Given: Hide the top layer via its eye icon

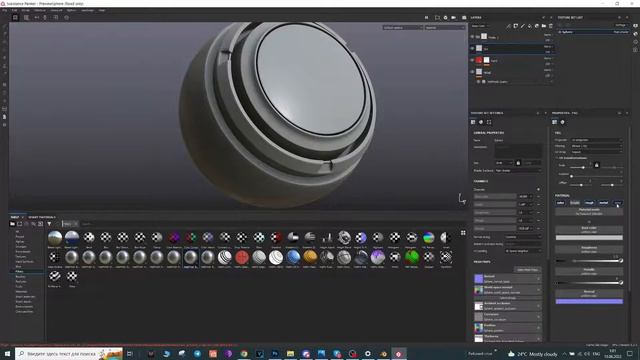Looking at the screenshot, I should click(472, 37).
